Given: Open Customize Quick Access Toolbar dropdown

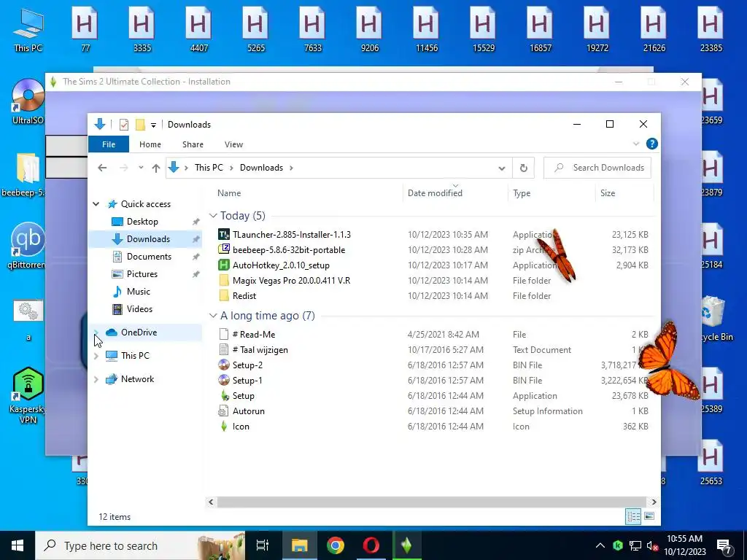Looking at the screenshot, I should pos(153,125).
